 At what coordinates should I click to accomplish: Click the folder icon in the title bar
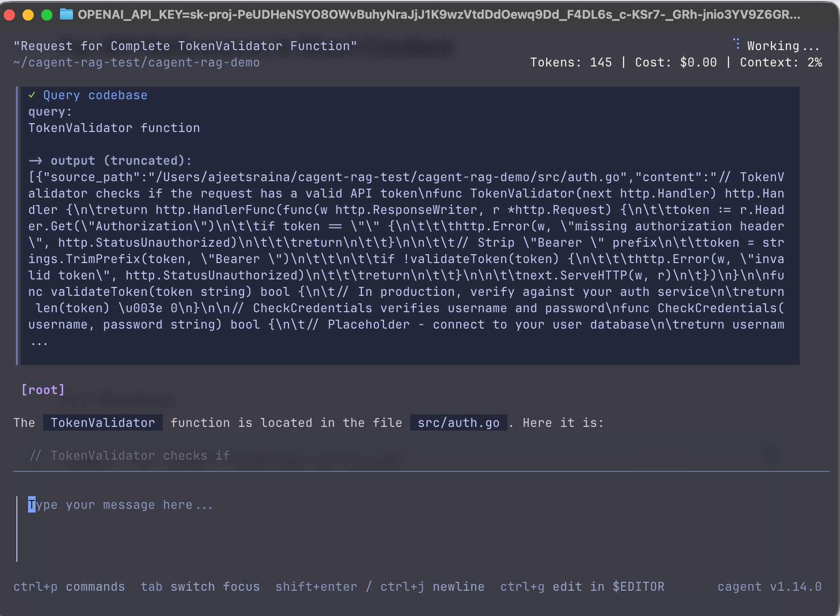[66, 15]
